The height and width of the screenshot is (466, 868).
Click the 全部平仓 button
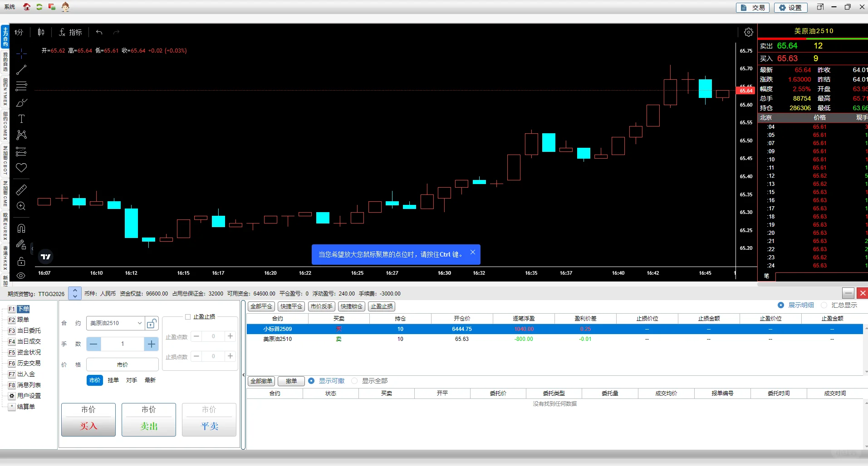click(261, 306)
